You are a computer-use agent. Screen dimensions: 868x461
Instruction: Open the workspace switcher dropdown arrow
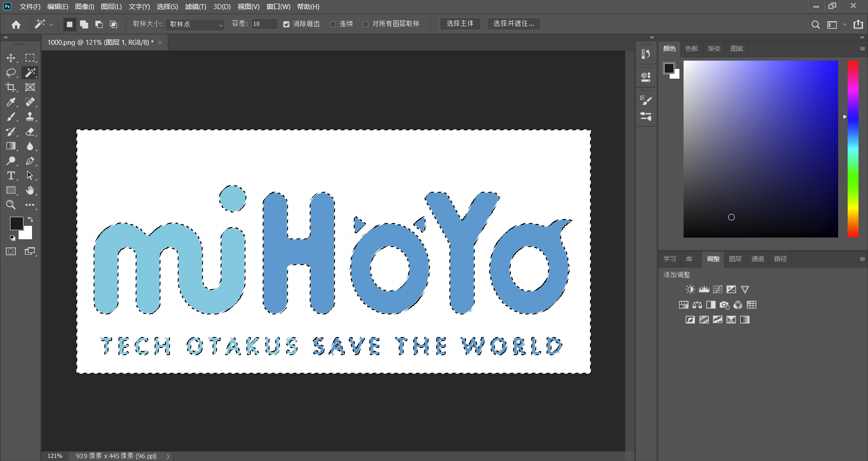[844, 25]
